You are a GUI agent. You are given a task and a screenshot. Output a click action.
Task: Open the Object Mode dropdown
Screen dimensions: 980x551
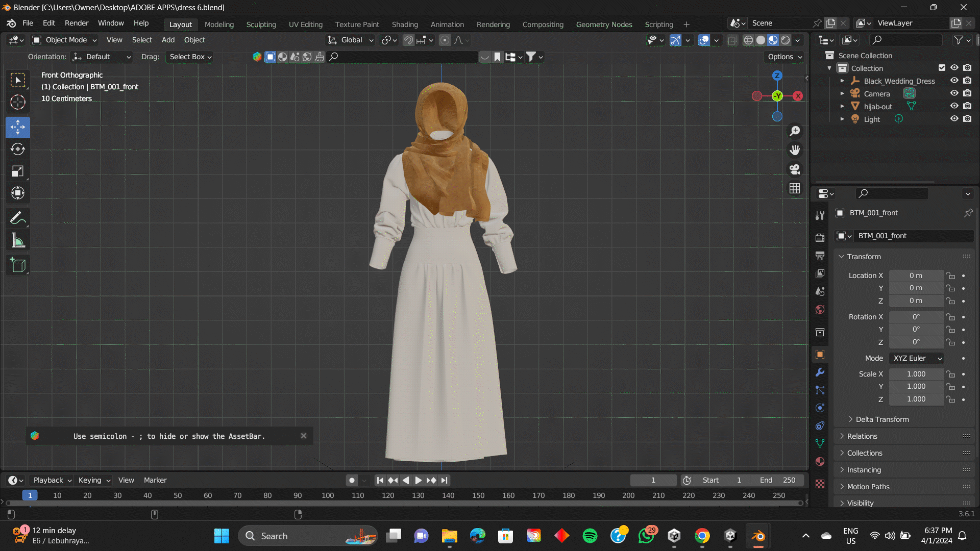pyautogui.click(x=64, y=40)
